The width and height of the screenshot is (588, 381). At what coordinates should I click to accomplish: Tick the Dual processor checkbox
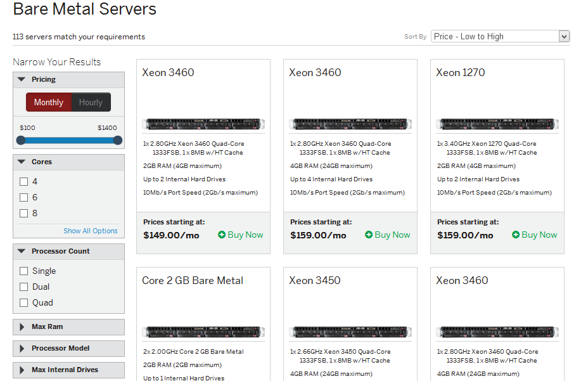click(23, 287)
